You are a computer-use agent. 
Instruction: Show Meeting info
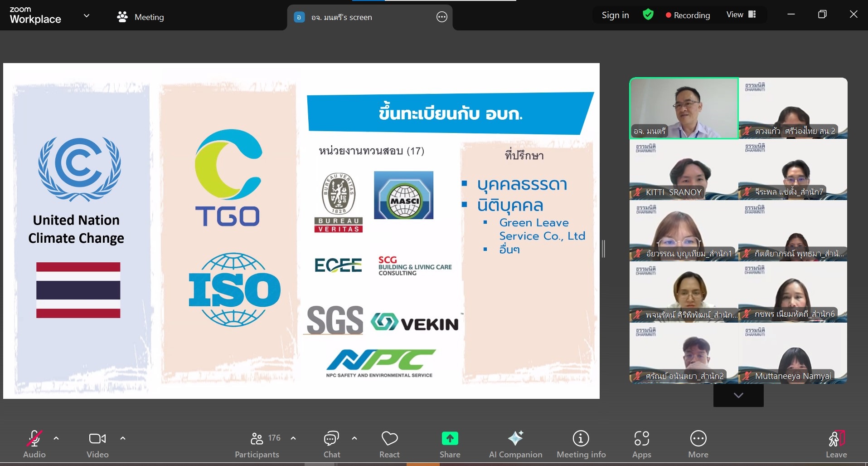(x=581, y=444)
